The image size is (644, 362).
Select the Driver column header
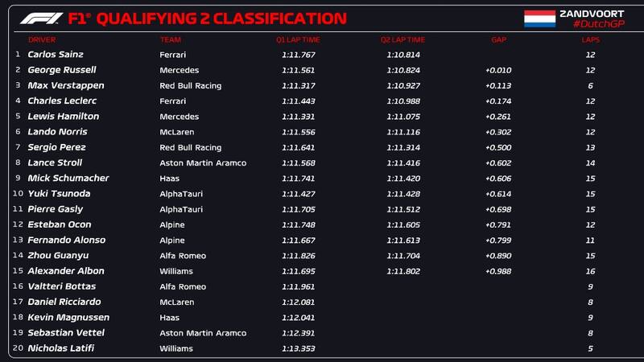click(42, 39)
